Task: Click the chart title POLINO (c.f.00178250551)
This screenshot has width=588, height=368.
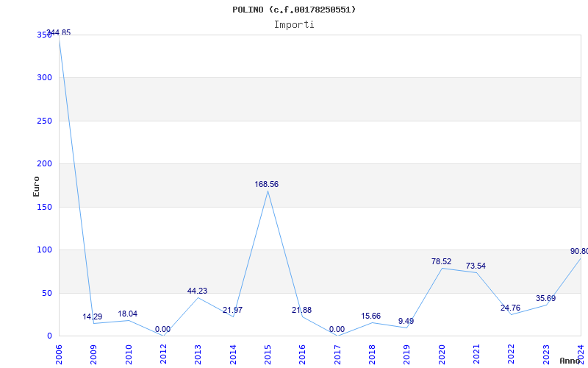Action: 294,10
